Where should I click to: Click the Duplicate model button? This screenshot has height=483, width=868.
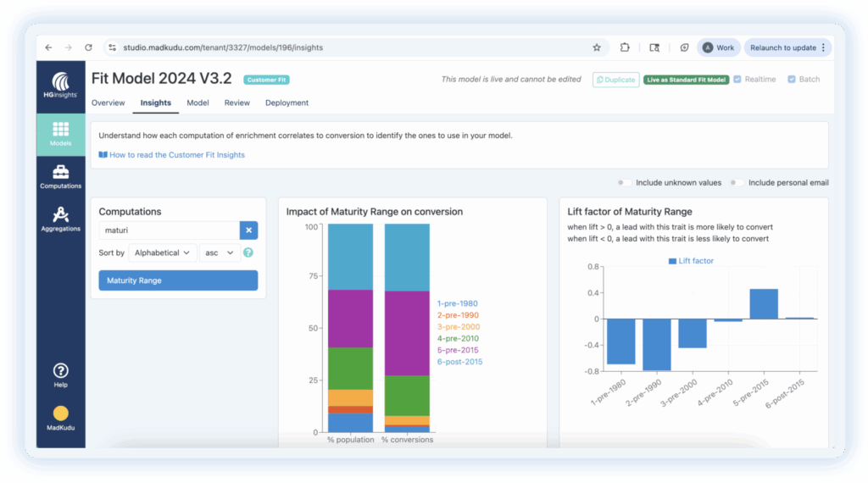pyautogui.click(x=615, y=80)
